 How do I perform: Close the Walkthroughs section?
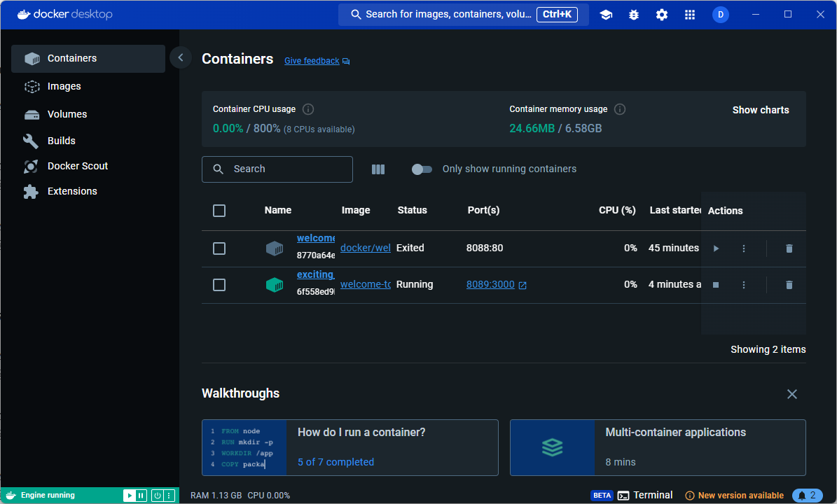792,394
